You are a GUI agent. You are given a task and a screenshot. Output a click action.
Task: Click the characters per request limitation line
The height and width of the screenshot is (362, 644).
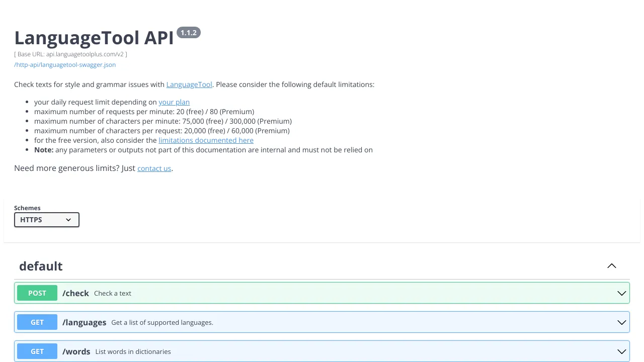coord(162,131)
